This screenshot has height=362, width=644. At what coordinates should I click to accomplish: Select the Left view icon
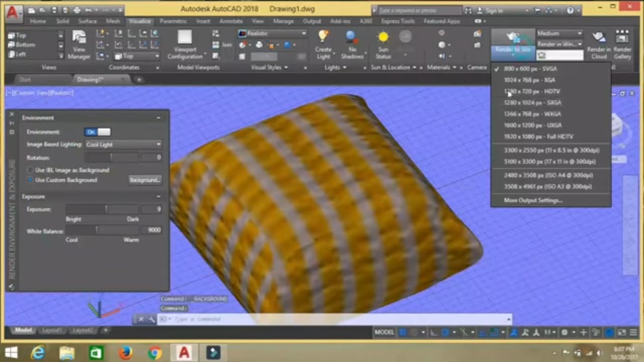[11, 54]
